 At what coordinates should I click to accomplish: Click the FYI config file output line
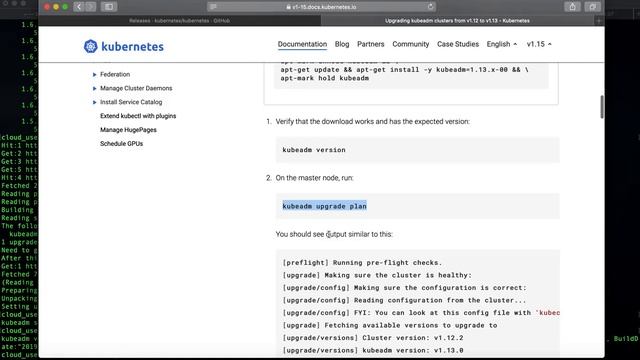[x=421, y=313]
